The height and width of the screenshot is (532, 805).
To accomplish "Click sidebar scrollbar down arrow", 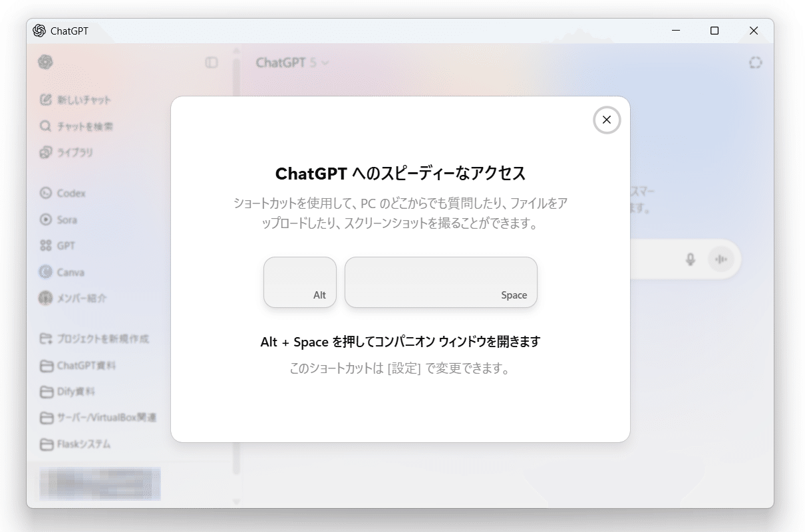I will [x=236, y=501].
